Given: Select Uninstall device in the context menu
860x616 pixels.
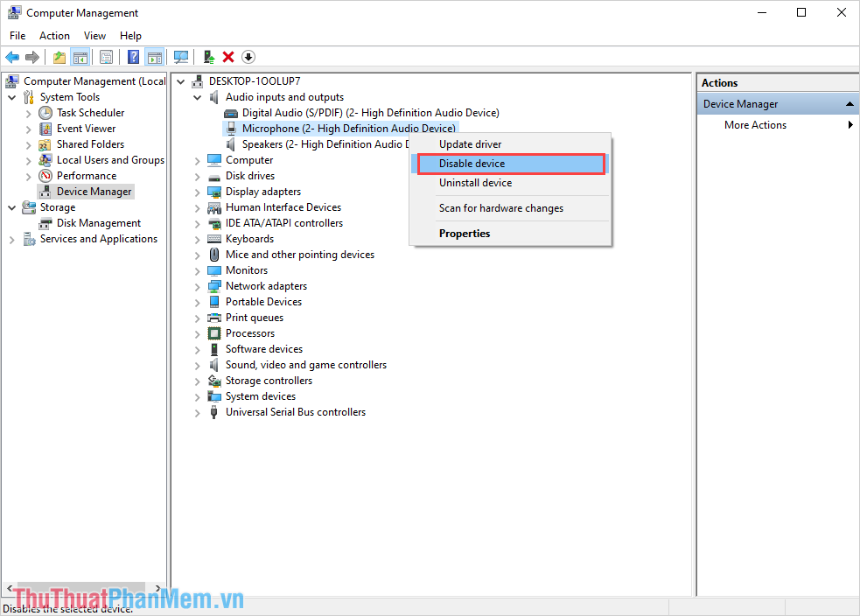Looking at the screenshot, I should click(476, 182).
